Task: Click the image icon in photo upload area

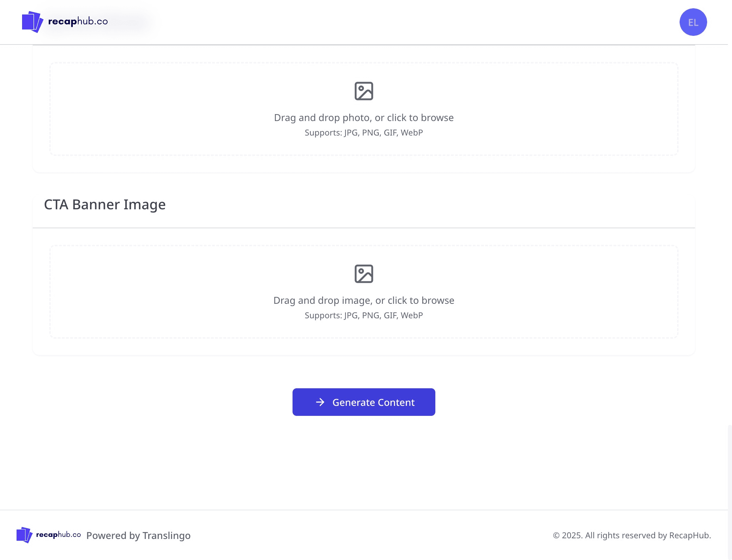Action: click(364, 91)
